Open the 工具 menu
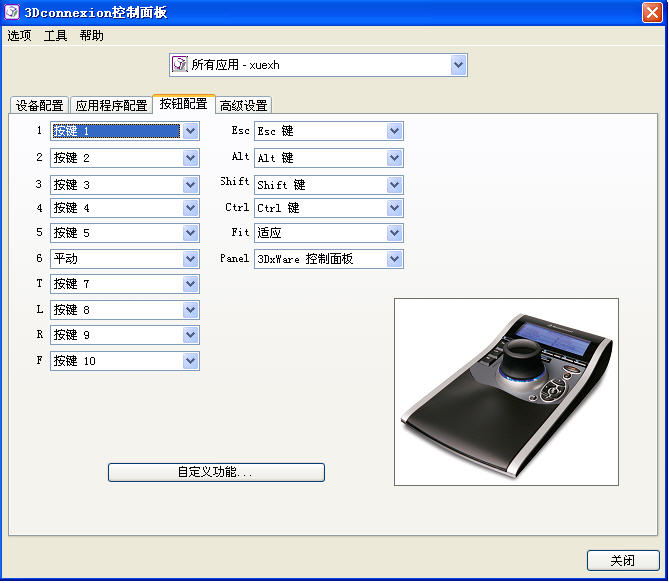The image size is (669, 583). 55,35
